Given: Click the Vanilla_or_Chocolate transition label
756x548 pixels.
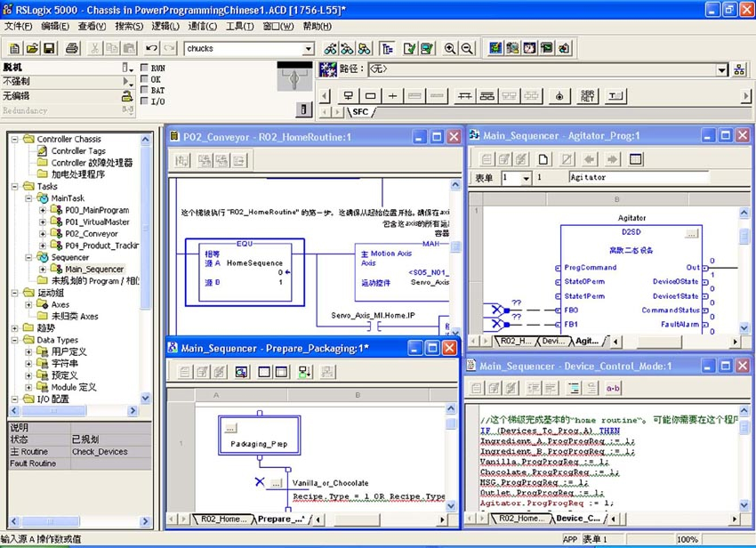Looking at the screenshot, I should click(x=330, y=483).
